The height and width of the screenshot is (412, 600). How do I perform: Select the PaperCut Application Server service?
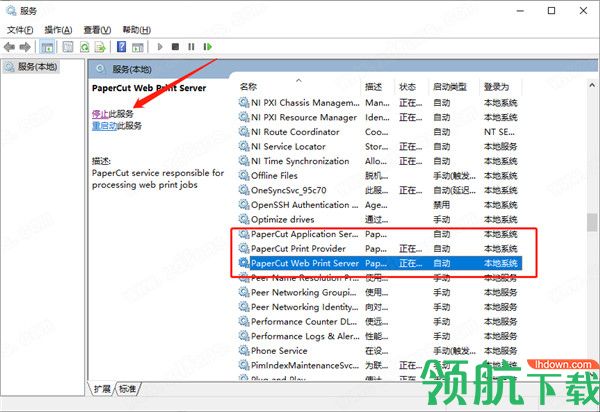379,234
